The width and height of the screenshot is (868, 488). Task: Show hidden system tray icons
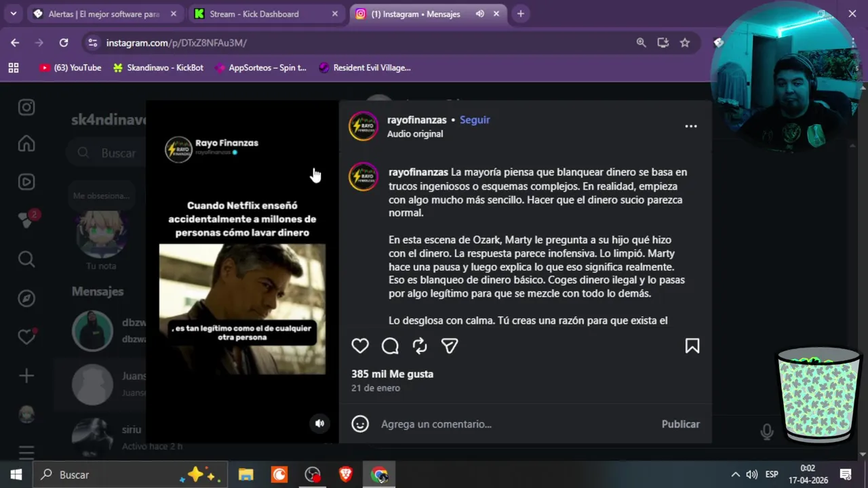coord(735,474)
